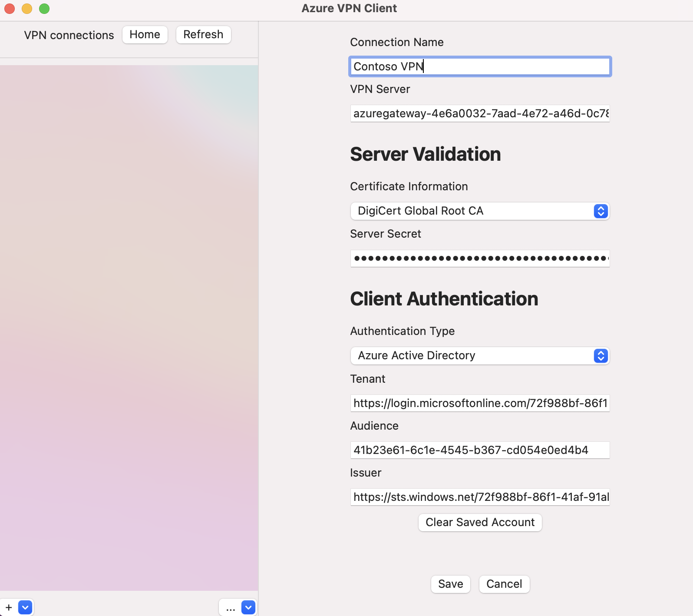Click the Client Authentication heading

point(444,299)
